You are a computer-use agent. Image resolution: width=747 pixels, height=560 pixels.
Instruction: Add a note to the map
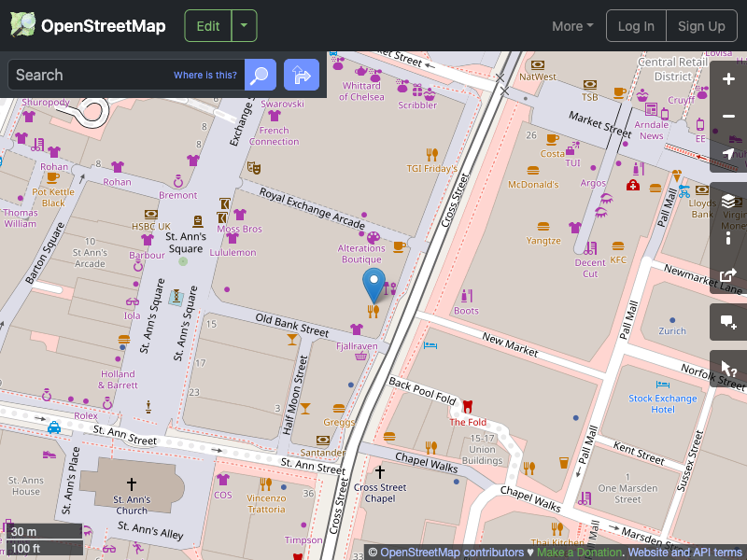coord(728,322)
